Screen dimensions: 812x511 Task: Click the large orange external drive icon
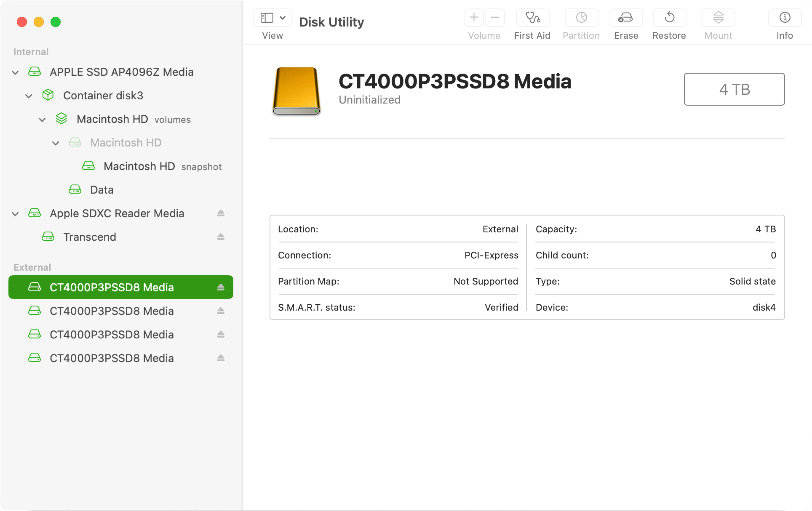pyautogui.click(x=296, y=91)
